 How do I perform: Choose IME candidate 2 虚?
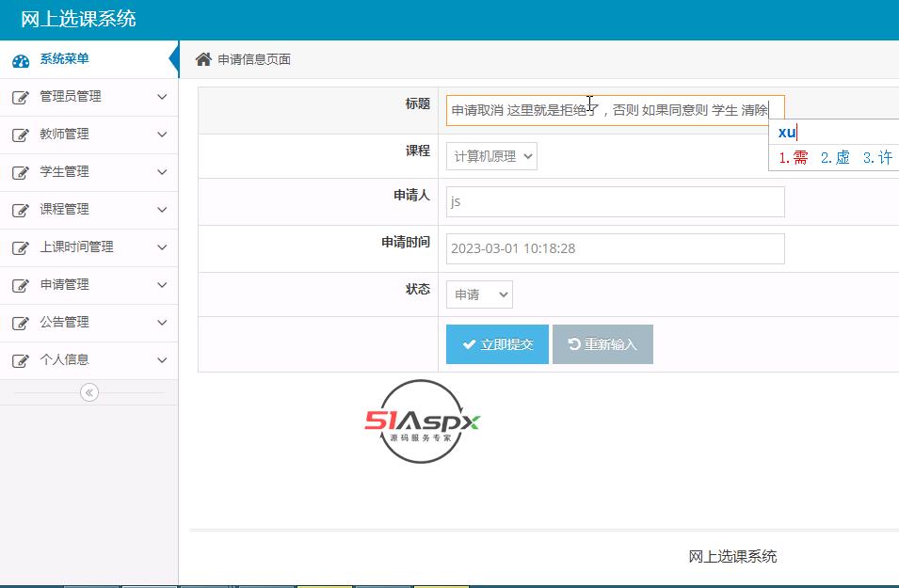tap(835, 158)
